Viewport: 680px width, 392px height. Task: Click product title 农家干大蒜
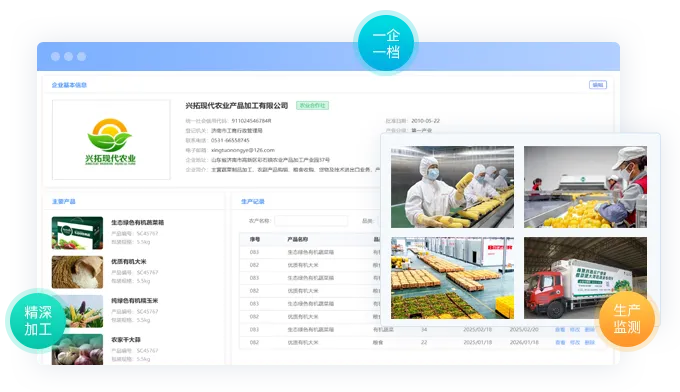point(126,340)
